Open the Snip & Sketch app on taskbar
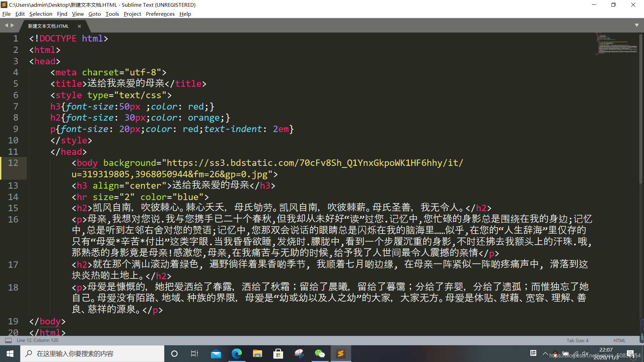Image resolution: width=644 pixels, height=362 pixels. [299, 354]
